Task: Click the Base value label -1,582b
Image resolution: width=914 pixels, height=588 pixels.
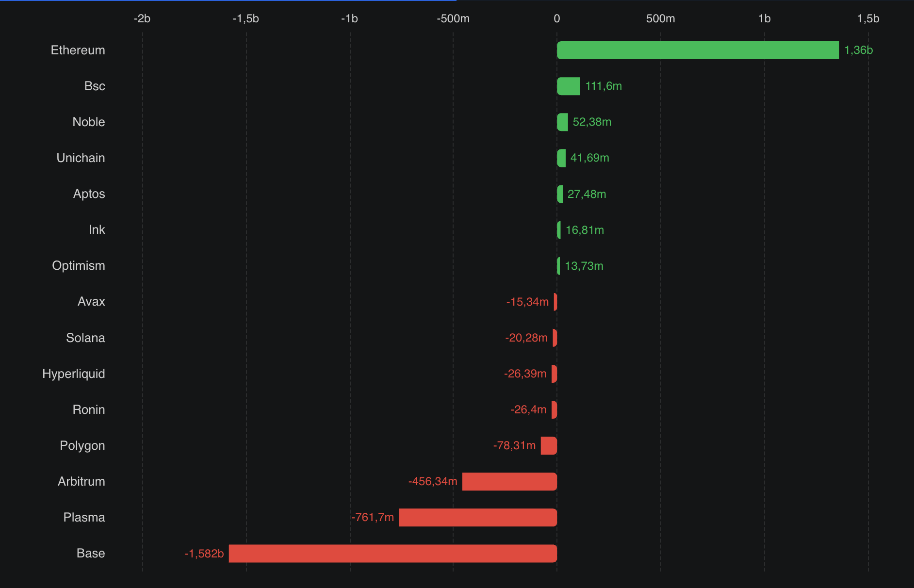Action: pyautogui.click(x=204, y=554)
